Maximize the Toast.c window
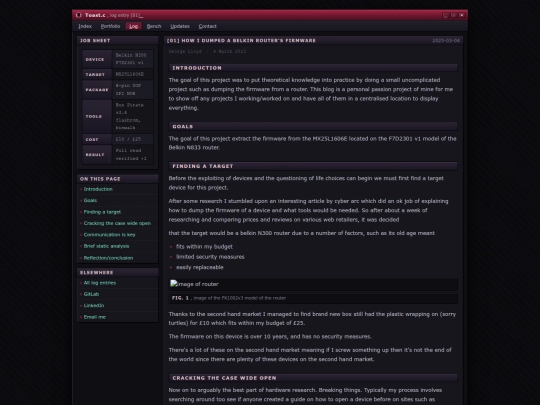Screen dimensions: 540x405 454,15
